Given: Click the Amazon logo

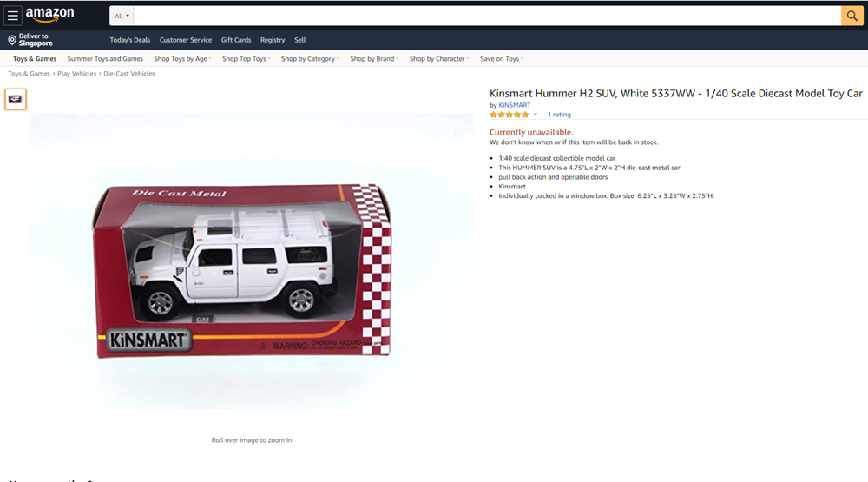Looking at the screenshot, I should [49, 15].
